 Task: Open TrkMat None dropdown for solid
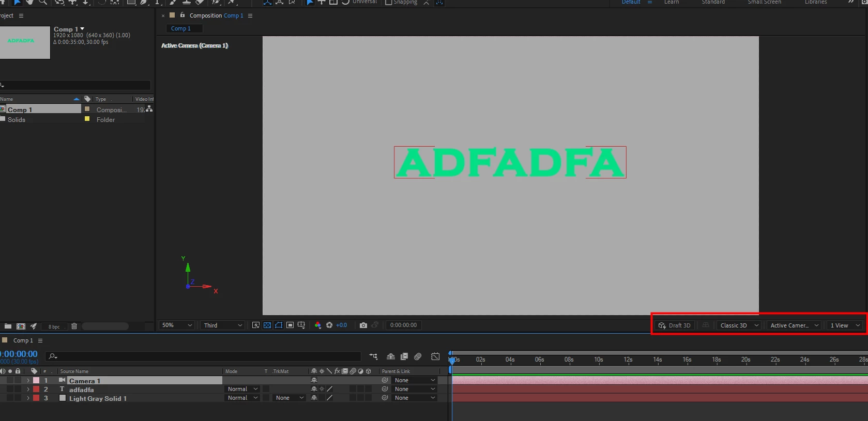tap(290, 398)
